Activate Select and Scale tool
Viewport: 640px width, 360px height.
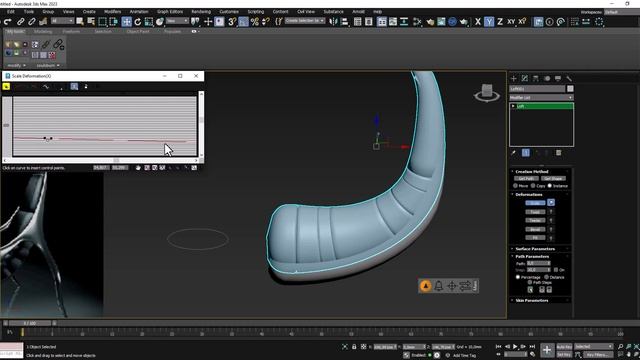click(x=149, y=22)
